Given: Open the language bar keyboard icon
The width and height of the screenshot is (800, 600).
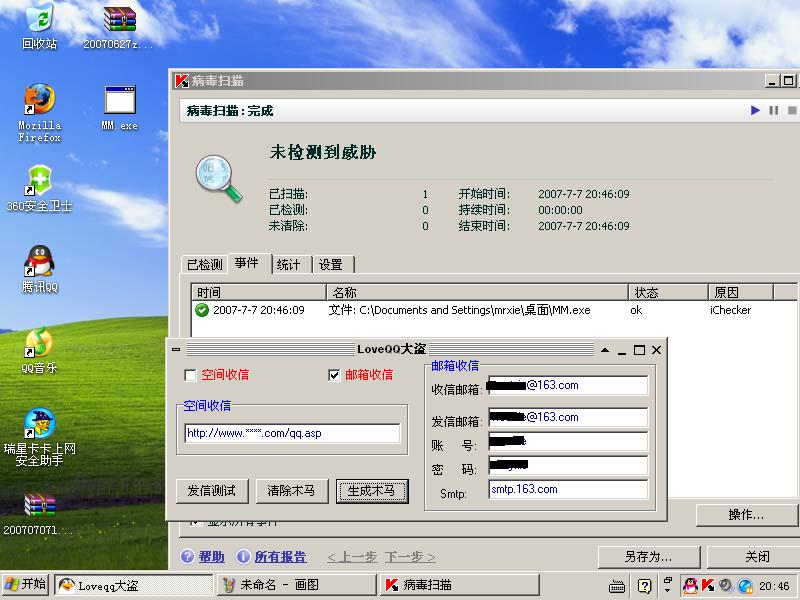Looking at the screenshot, I should point(617,587).
